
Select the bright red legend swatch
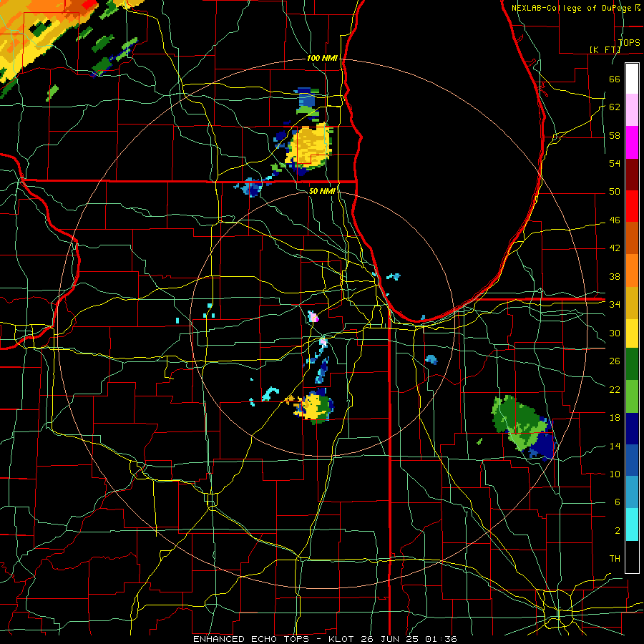point(632,206)
